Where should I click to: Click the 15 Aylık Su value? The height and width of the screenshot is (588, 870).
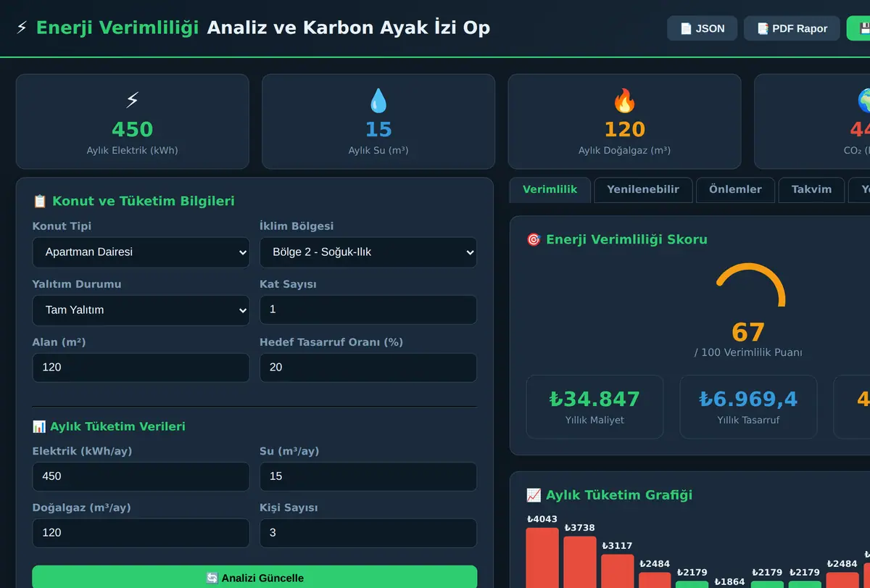click(378, 130)
